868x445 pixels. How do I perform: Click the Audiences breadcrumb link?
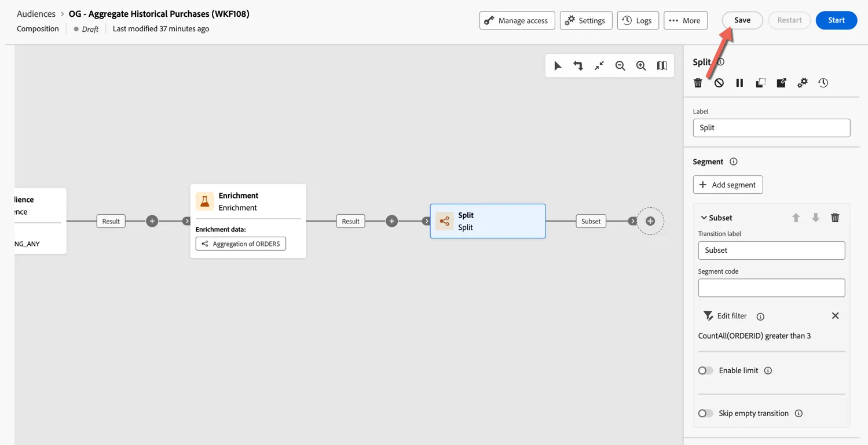[36, 14]
